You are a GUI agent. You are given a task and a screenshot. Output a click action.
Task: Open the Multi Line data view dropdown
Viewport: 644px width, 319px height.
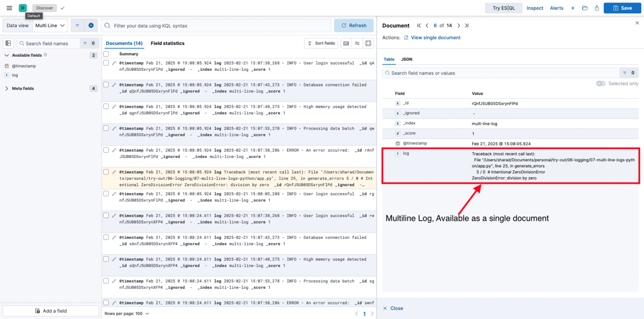click(50, 25)
